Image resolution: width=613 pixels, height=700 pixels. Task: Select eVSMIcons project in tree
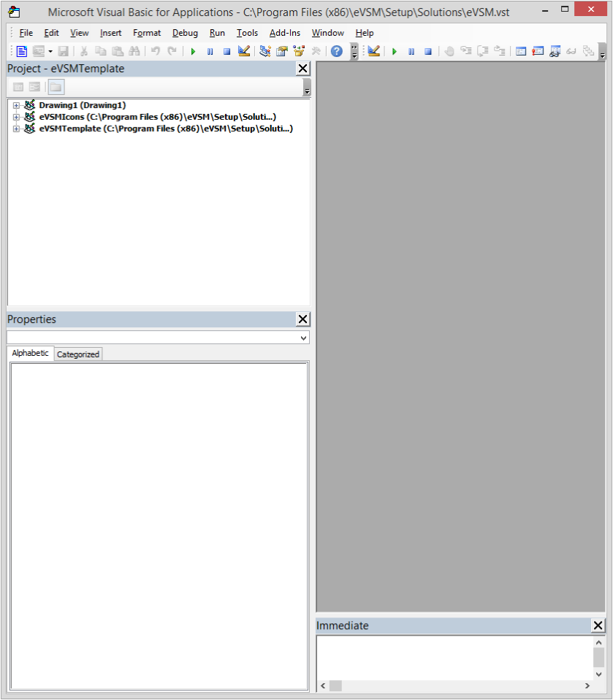(x=158, y=117)
